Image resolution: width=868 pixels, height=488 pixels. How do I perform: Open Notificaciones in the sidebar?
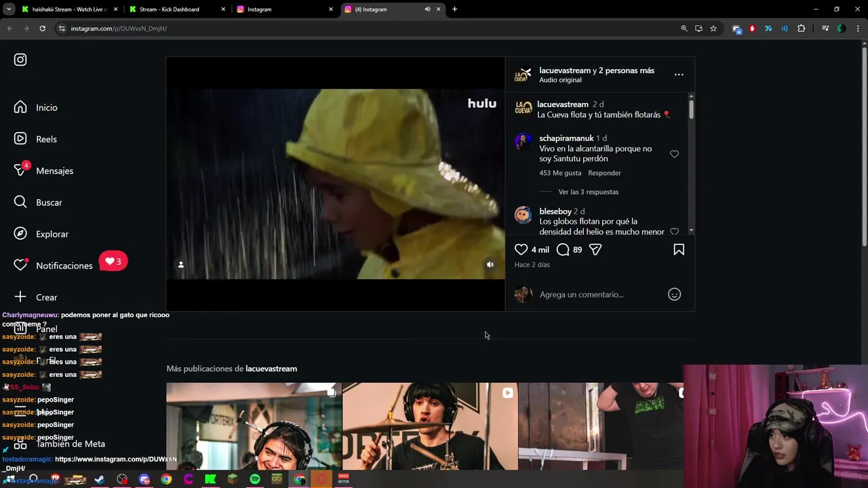[x=54, y=265]
